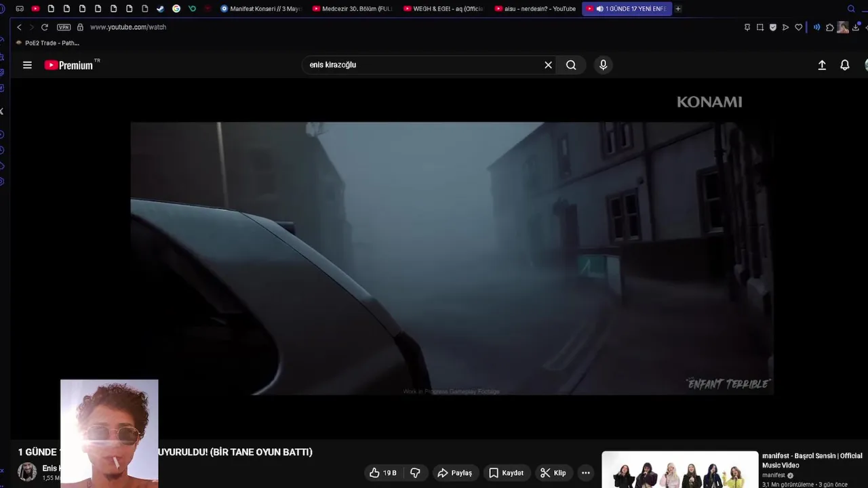Mute tab via the speaker icon on active tab
The height and width of the screenshot is (488, 868).
tap(599, 9)
